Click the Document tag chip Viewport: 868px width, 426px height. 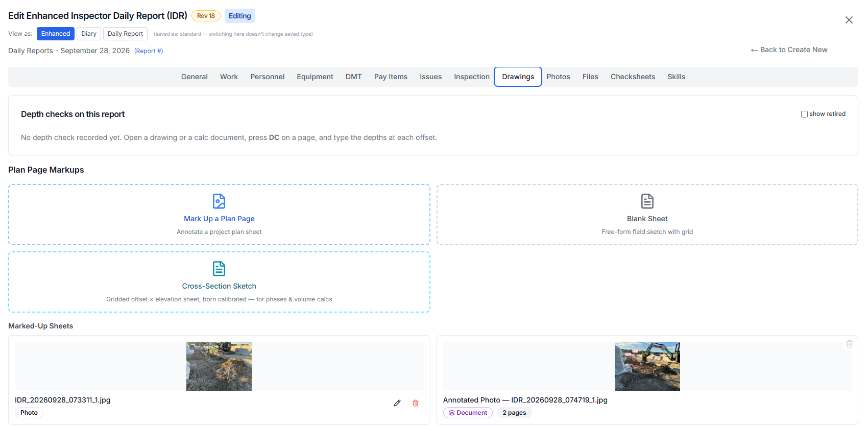tap(468, 413)
